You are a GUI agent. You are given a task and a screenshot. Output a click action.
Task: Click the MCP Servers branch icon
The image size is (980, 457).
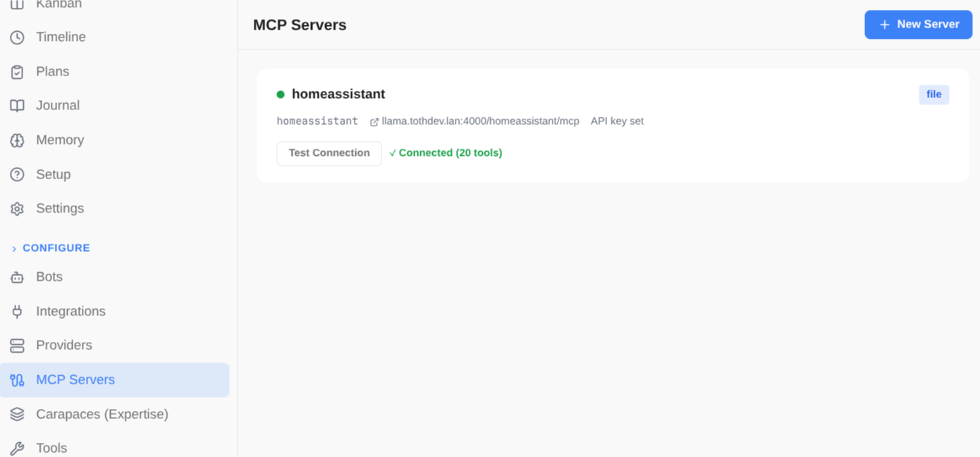point(16,379)
